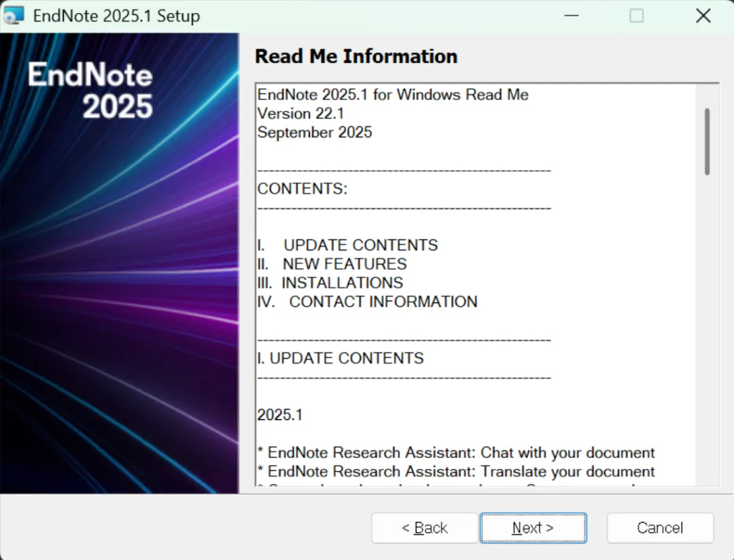
Task: Click the 'EndNote 2025.1 Setup' window title
Action: (117, 16)
